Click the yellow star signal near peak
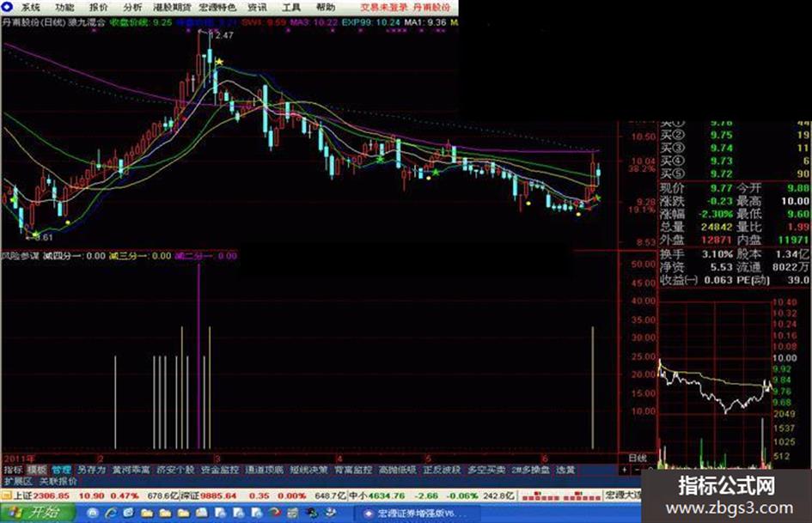812x523 pixels. pos(219,62)
